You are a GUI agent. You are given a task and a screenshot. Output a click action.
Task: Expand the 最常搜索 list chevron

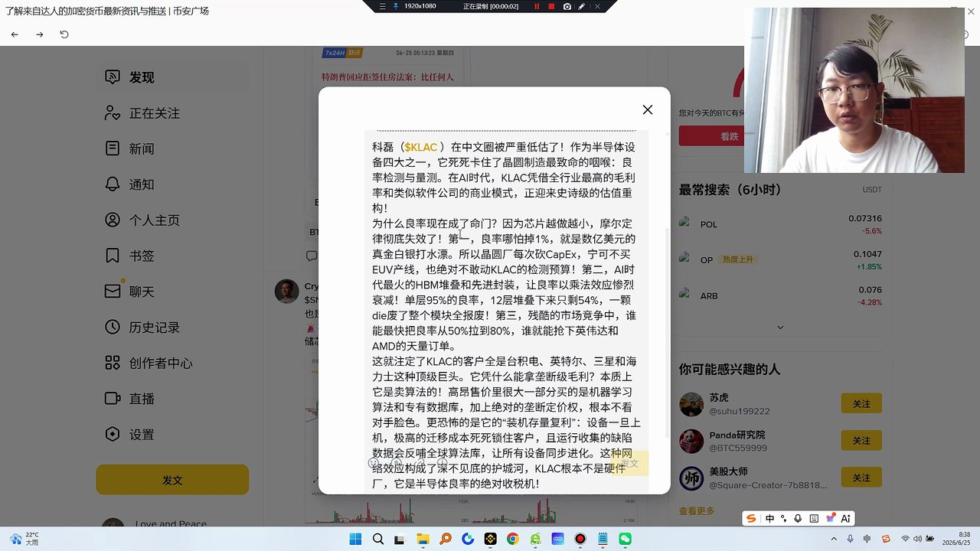pos(780,328)
